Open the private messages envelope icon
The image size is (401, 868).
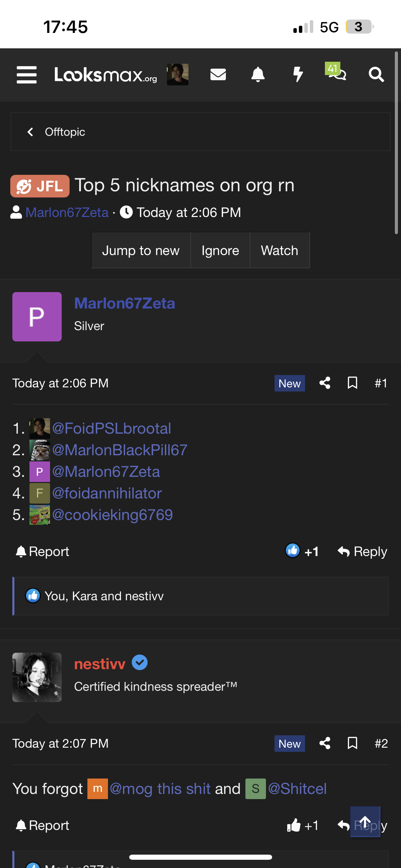218,74
